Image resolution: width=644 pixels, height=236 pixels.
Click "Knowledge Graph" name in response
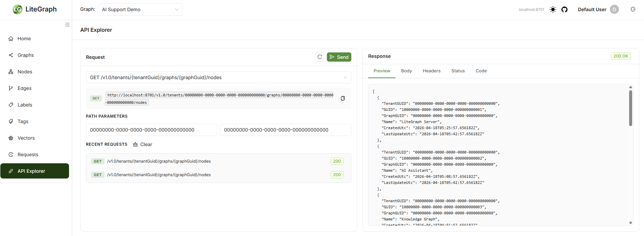419,219
